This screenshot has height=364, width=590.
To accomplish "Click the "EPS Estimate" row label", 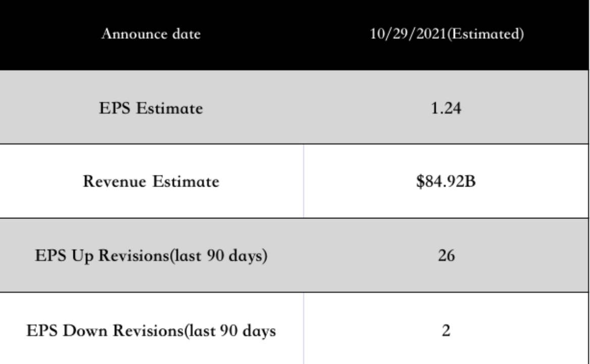I will pyautogui.click(x=151, y=108).
